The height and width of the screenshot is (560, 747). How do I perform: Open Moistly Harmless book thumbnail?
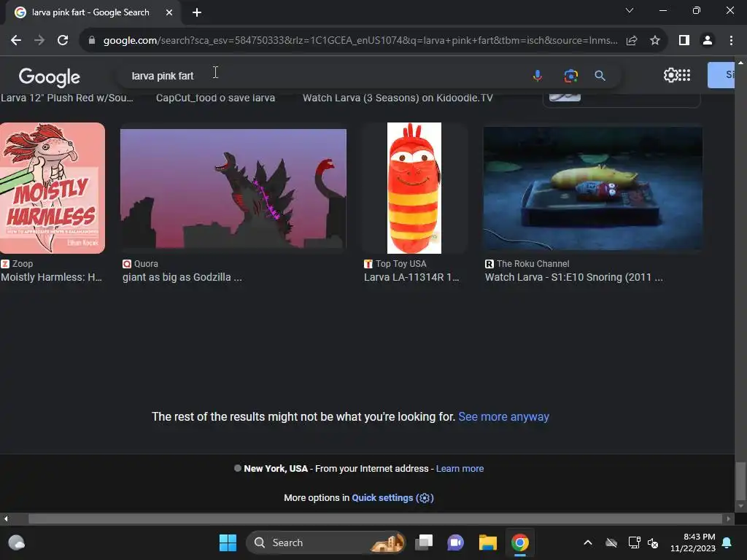(53, 188)
